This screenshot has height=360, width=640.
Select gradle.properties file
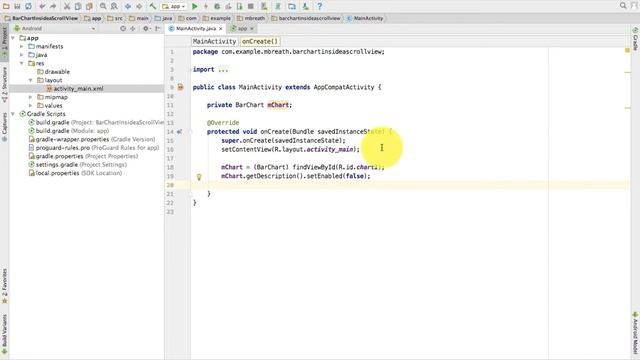click(83, 156)
